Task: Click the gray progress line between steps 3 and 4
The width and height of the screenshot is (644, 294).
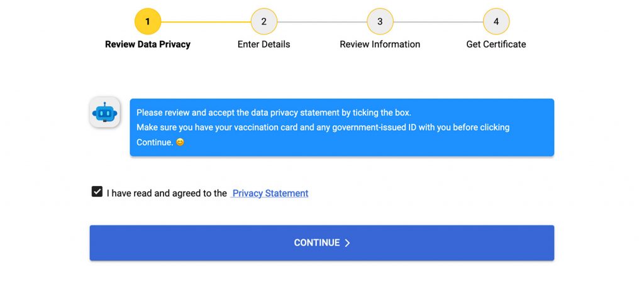Action: click(438, 22)
